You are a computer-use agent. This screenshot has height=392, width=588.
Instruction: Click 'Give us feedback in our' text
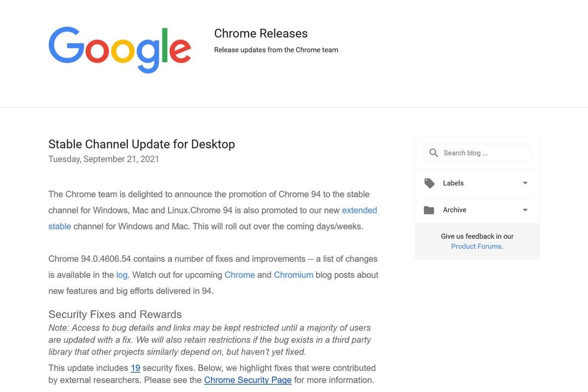point(477,236)
